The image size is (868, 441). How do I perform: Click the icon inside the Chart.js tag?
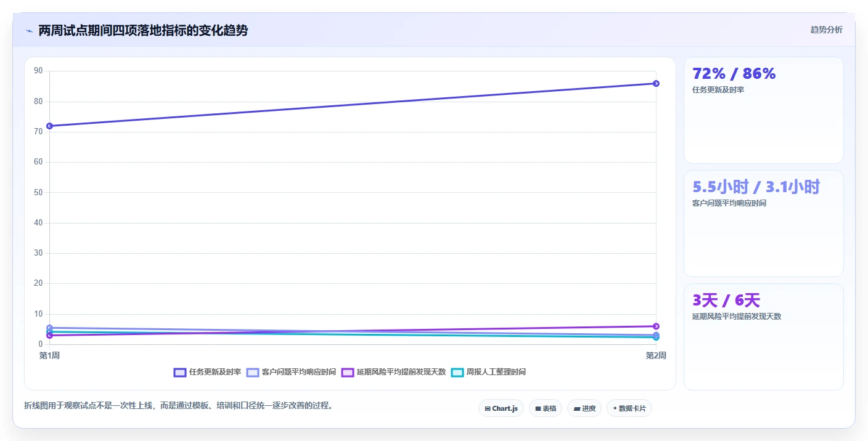tap(488, 408)
